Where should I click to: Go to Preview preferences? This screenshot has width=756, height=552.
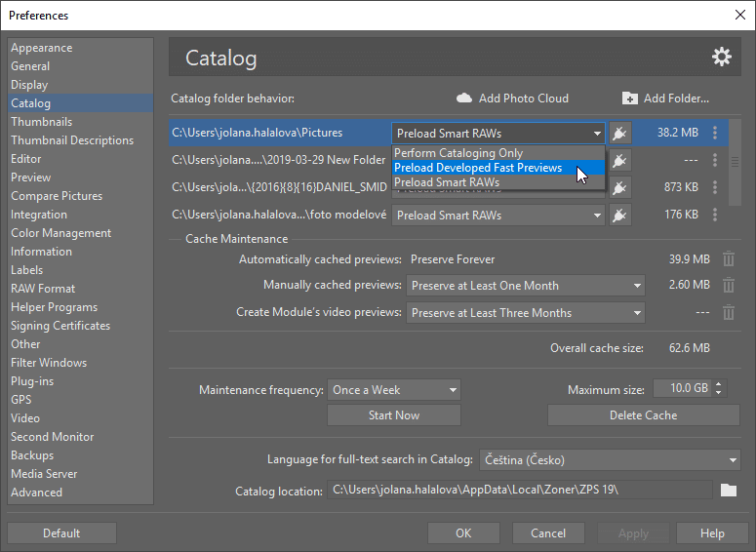coord(81,177)
